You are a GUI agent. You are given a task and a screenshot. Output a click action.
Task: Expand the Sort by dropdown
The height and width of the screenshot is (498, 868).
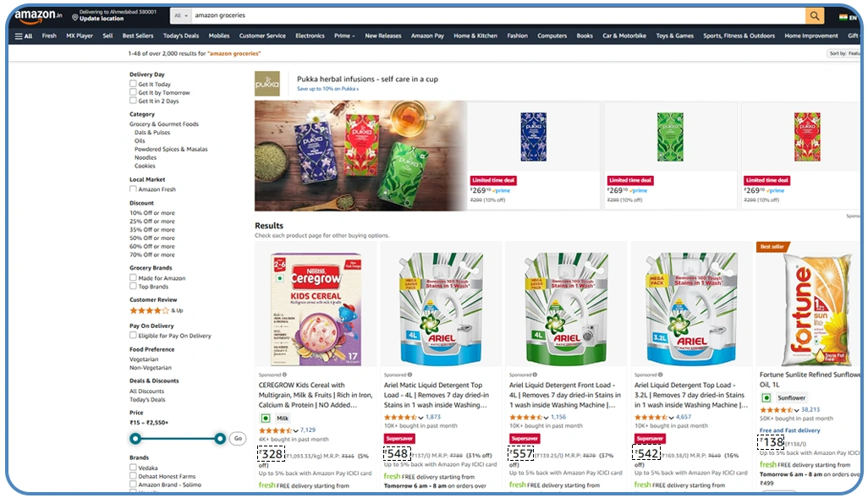pyautogui.click(x=844, y=53)
